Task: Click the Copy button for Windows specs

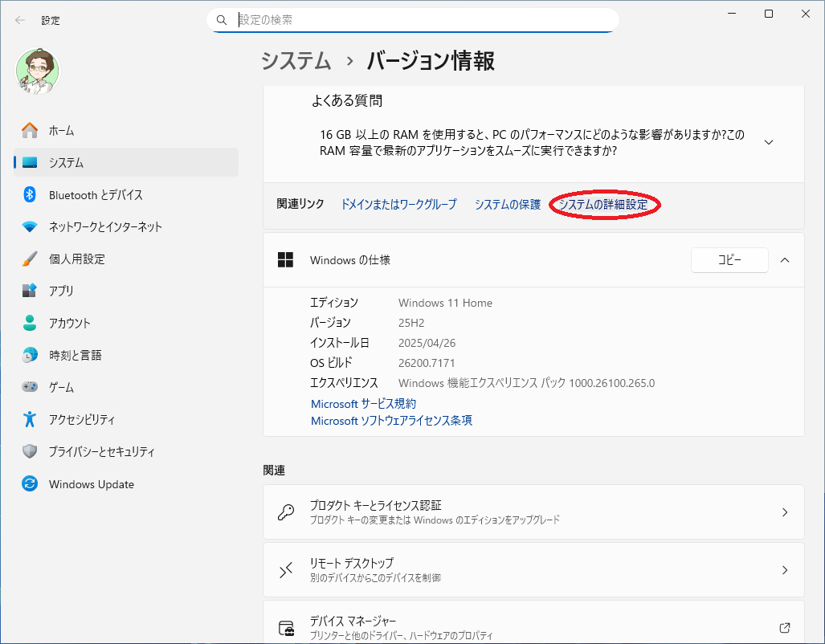Action: pos(729,260)
